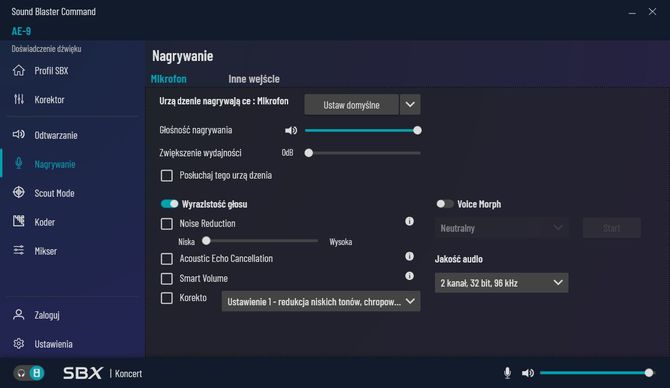Show info for Acoustic Echo Cancellation
The image size is (670, 388).
[x=409, y=256]
